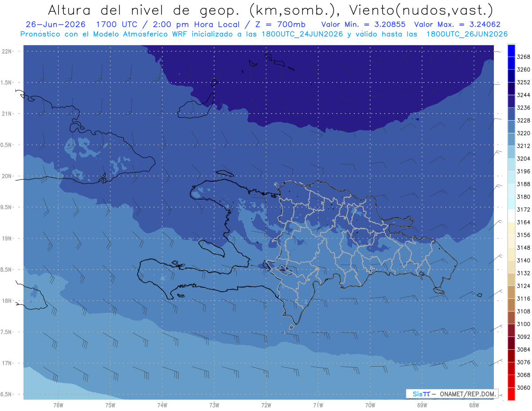
Task: Pick the tan swatch between 3124 and 3116
Action: pyautogui.click(x=511, y=292)
